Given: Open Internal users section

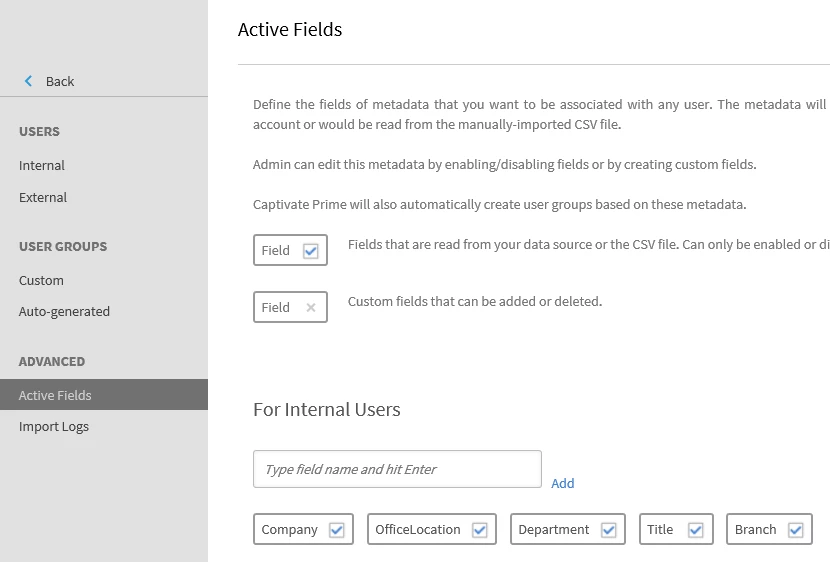Looking at the screenshot, I should pos(42,166).
